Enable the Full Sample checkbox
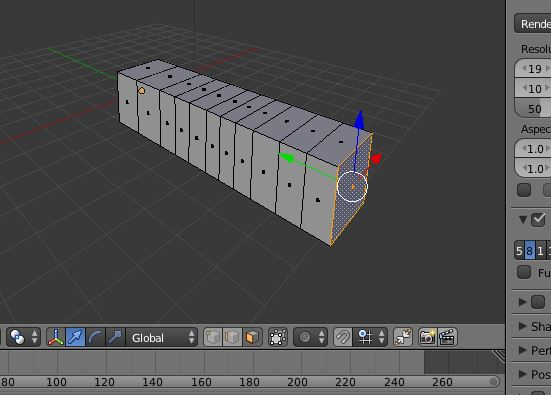 click(524, 272)
